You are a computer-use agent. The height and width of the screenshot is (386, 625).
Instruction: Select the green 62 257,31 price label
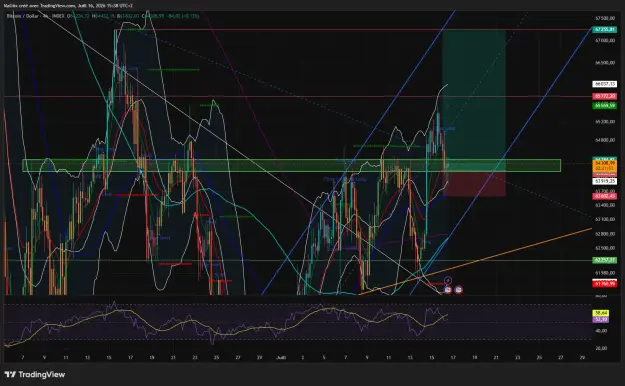click(604, 260)
